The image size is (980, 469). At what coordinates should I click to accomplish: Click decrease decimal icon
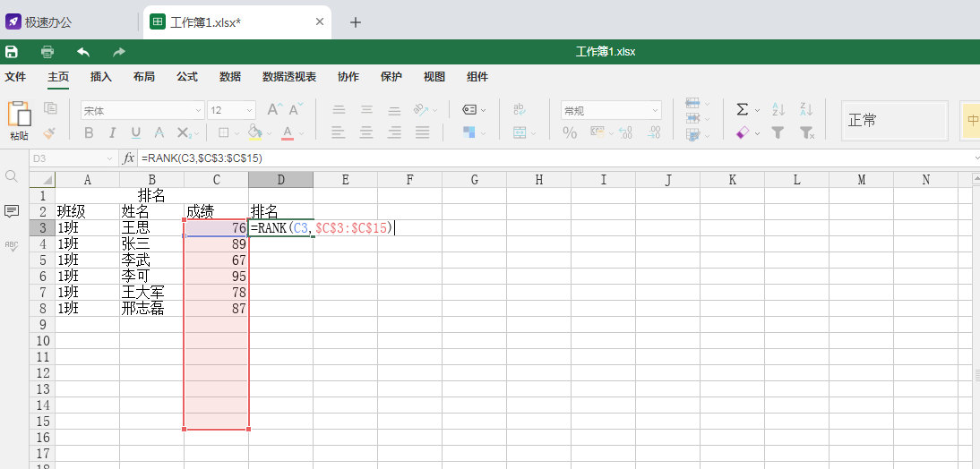625,132
